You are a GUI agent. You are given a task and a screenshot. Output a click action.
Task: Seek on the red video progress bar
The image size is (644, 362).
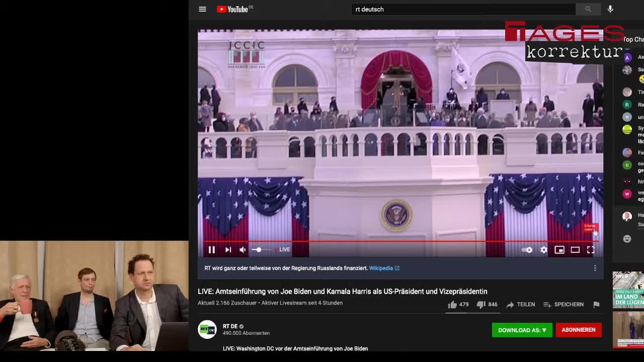[400, 241]
